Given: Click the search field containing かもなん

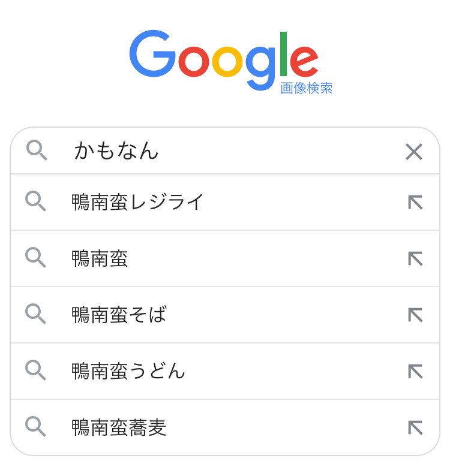Looking at the screenshot, I should tap(228, 151).
